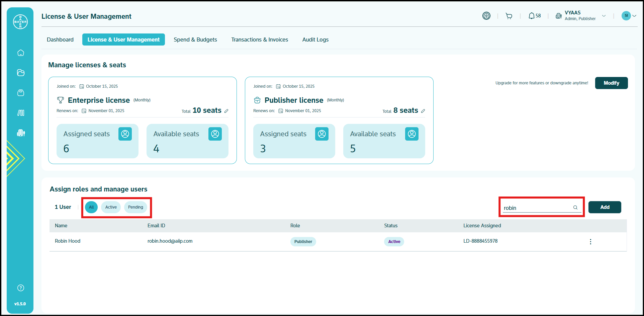
Task: Open the SI user profile menu
Action: pyautogui.click(x=628, y=16)
